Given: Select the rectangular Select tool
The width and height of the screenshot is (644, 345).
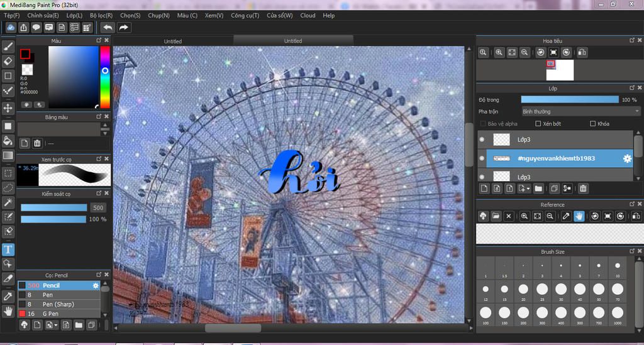Looking at the screenshot, I should click(x=8, y=173).
